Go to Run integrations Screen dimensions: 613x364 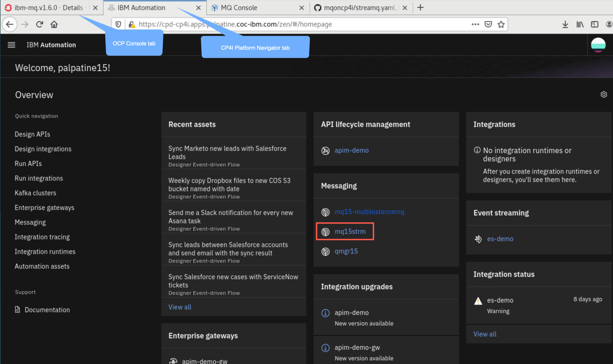39,178
